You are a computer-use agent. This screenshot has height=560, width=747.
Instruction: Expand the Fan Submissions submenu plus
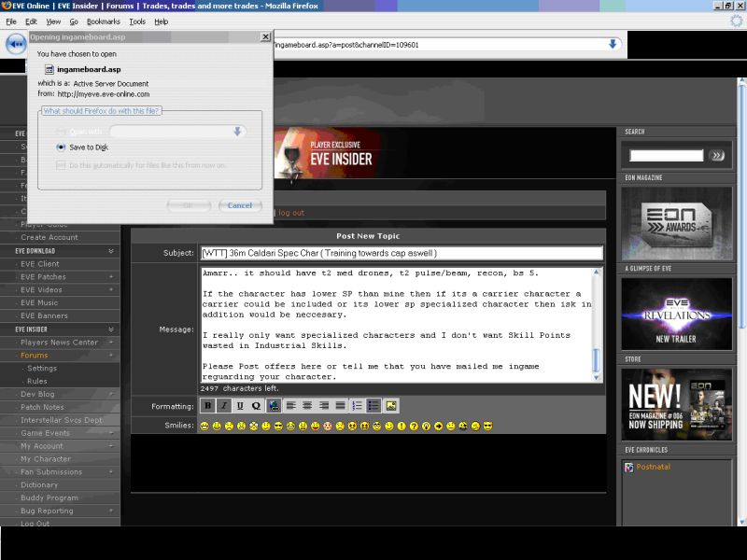click(111, 471)
